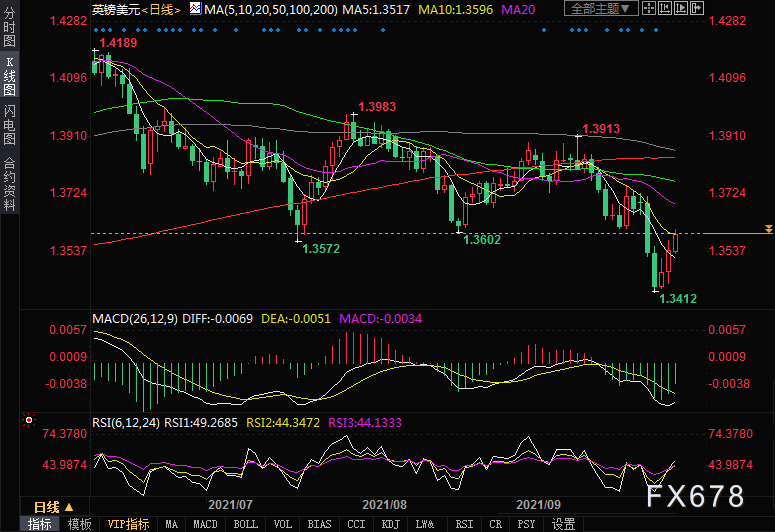Select the VIP指标 tab
This screenshot has height=532, width=775.
pyautogui.click(x=128, y=524)
